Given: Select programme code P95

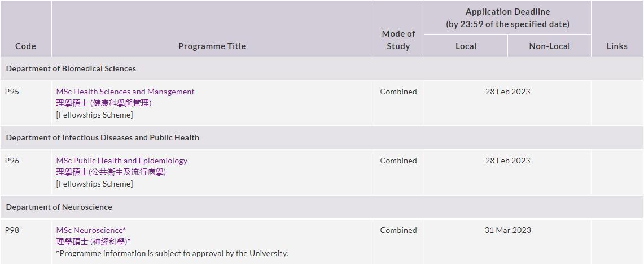Looking at the screenshot, I should (x=12, y=92).
